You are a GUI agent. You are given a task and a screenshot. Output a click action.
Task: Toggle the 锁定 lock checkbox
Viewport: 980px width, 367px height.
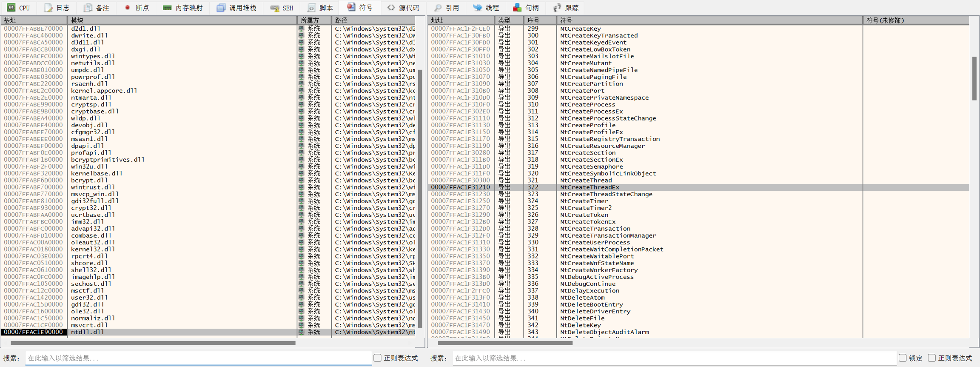[903, 358]
